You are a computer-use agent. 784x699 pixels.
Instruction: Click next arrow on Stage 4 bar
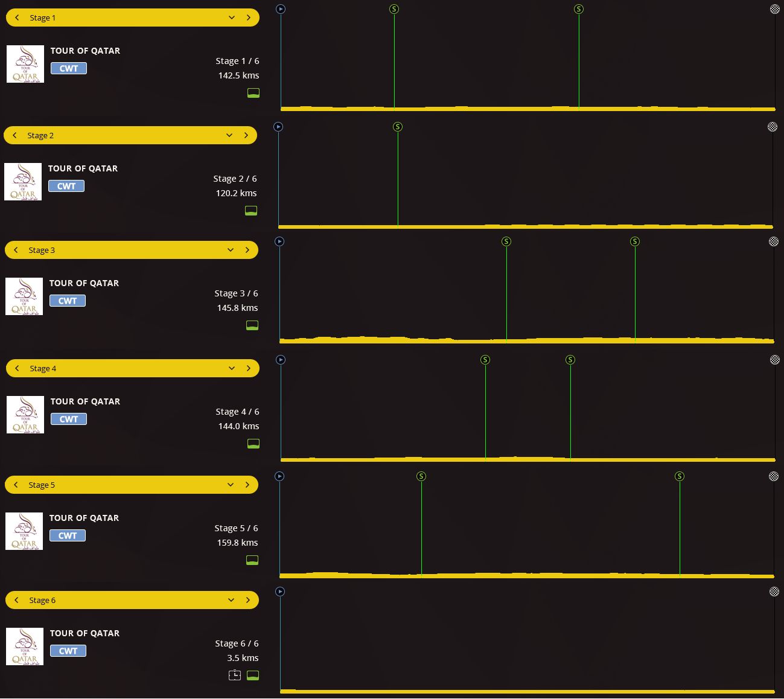tap(249, 368)
